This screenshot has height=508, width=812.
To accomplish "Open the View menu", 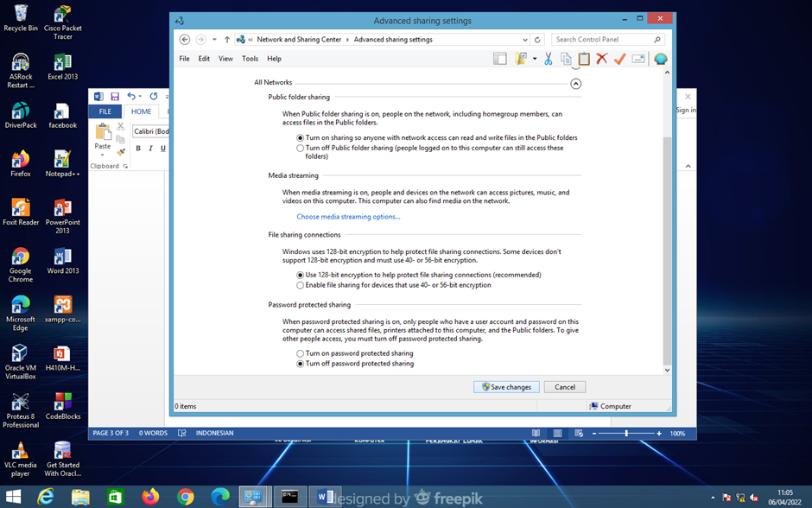I will click(225, 59).
